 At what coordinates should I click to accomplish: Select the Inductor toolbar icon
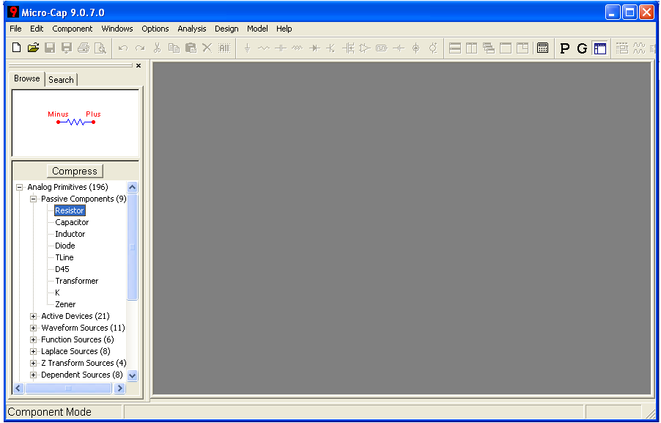pos(297,48)
